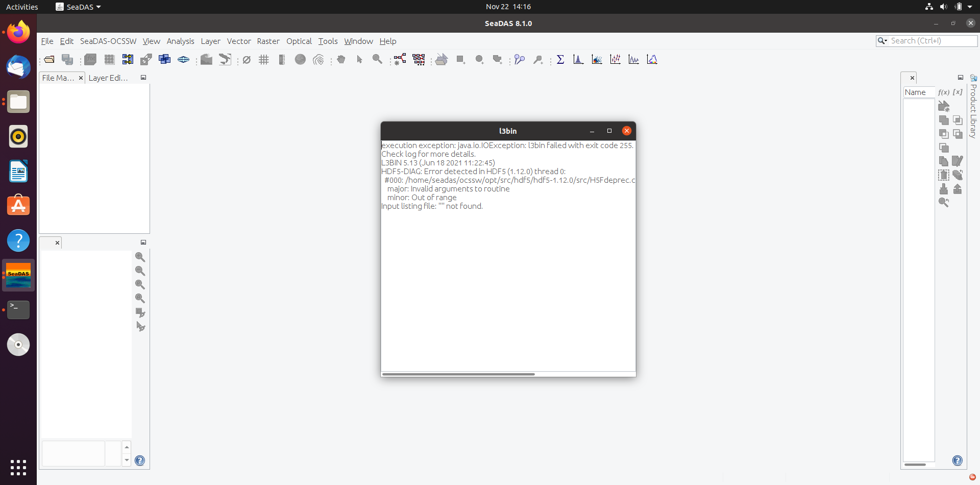Select the Zoom magnifier tool
This screenshot has height=485, width=980.
pos(377,59)
